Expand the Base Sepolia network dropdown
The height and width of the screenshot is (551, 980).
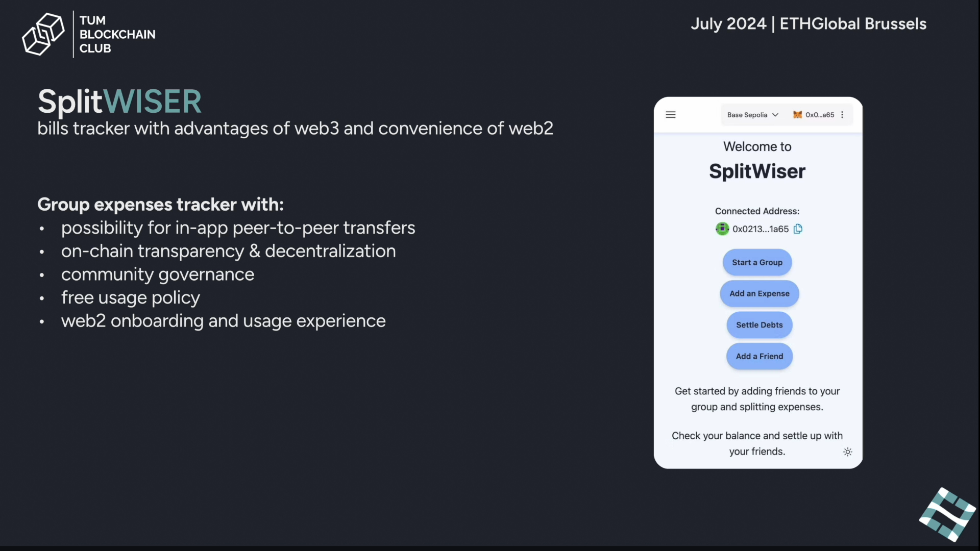(x=752, y=115)
